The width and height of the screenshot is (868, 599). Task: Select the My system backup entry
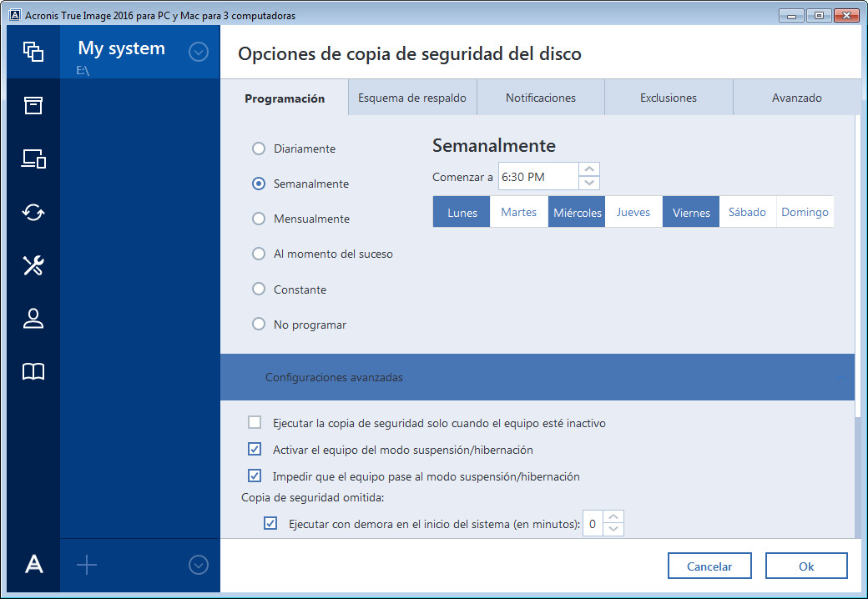(139, 52)
